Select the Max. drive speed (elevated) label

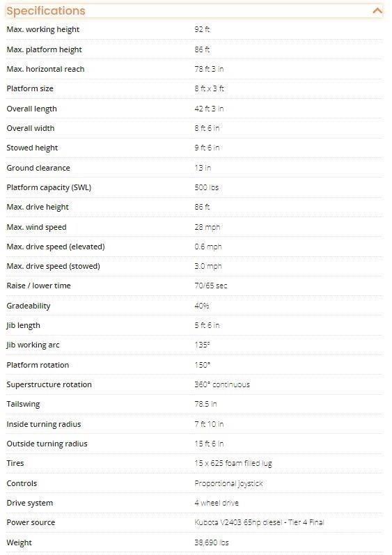pyautogui.click(x=56, y=247)
